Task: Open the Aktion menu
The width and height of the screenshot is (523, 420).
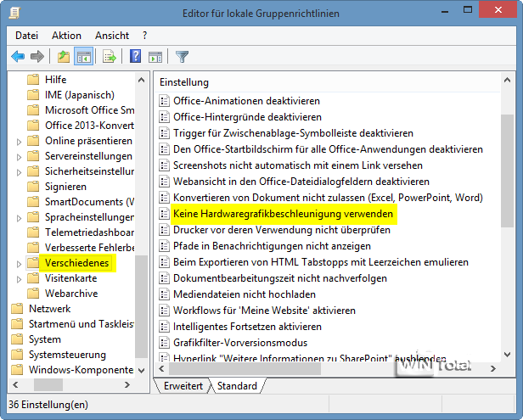Action: [66, 36]
